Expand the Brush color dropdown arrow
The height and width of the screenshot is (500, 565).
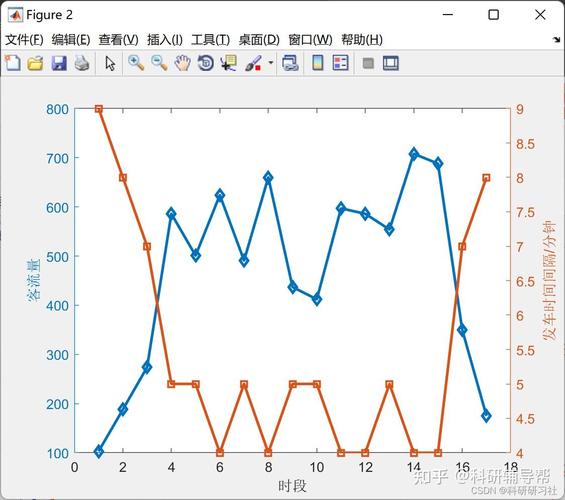pos(271,63)
